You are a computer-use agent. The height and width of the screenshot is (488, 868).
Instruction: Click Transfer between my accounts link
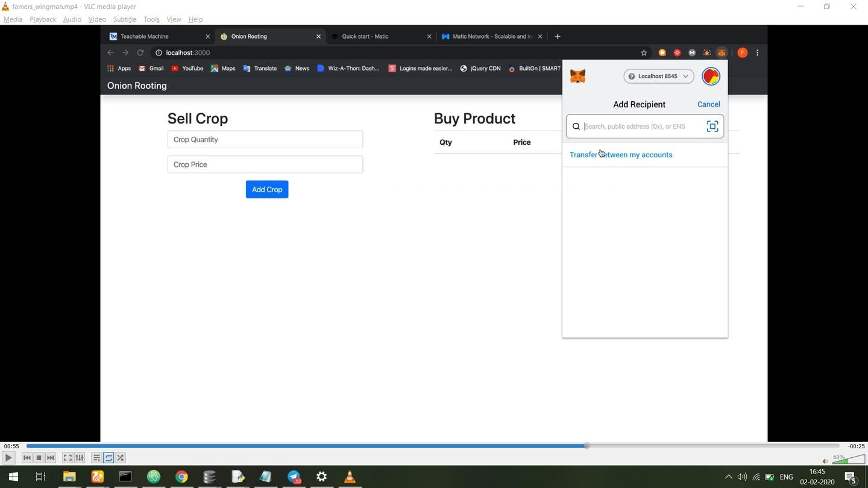point(621,155)
